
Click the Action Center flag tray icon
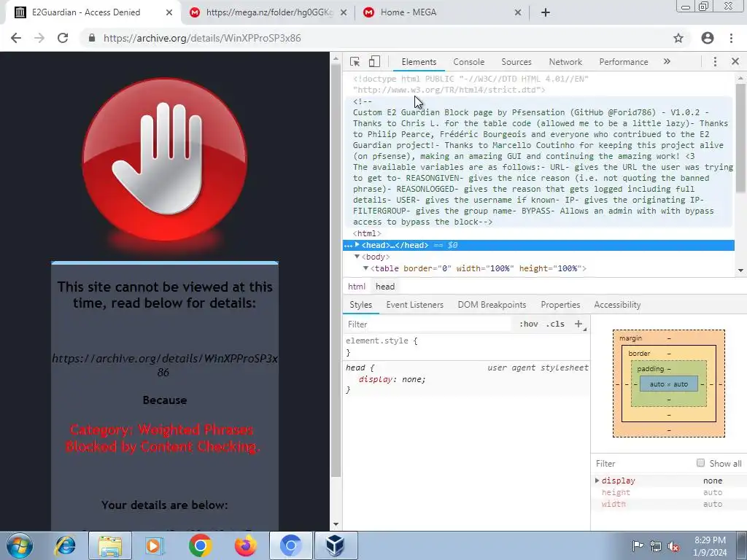(x=638, y=545)
